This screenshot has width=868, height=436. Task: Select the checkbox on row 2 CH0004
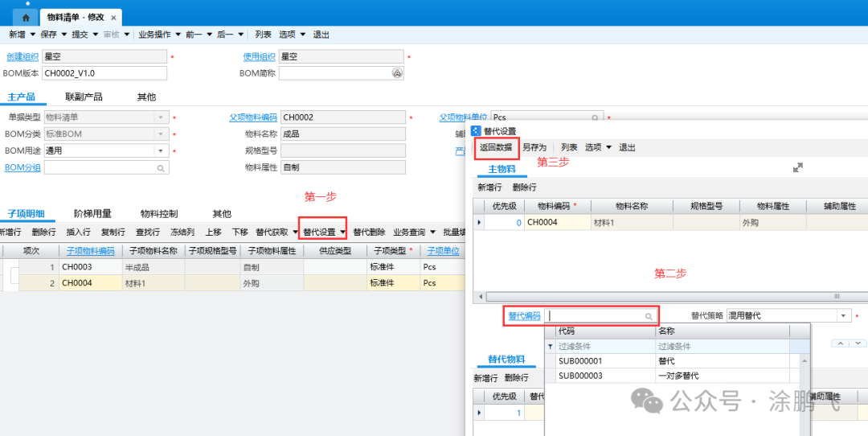[x=14, y=283]
